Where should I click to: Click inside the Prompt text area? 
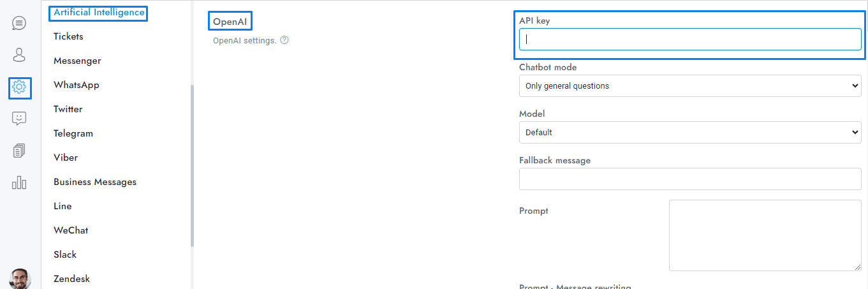pyautogui.click(x=765, y=235)
